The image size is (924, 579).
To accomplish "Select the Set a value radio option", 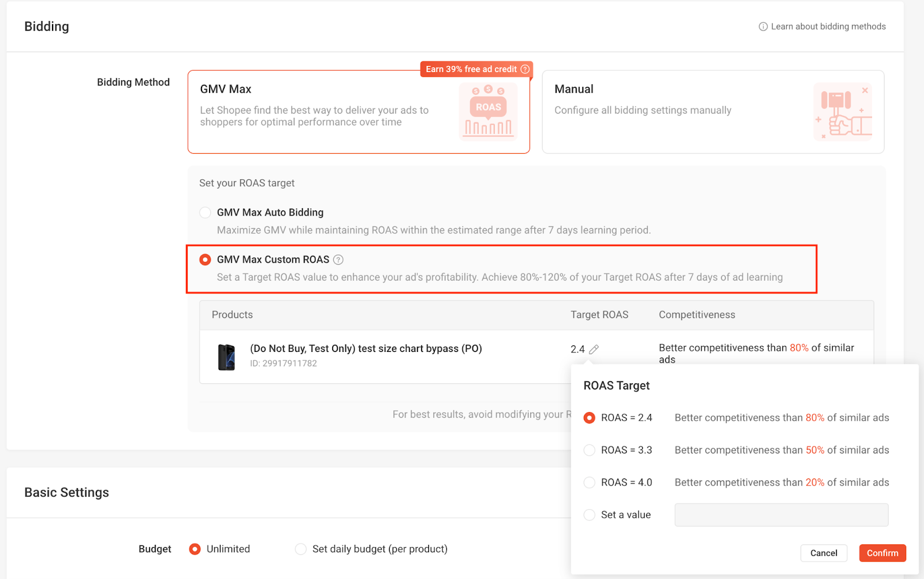I will pos(589,515).
